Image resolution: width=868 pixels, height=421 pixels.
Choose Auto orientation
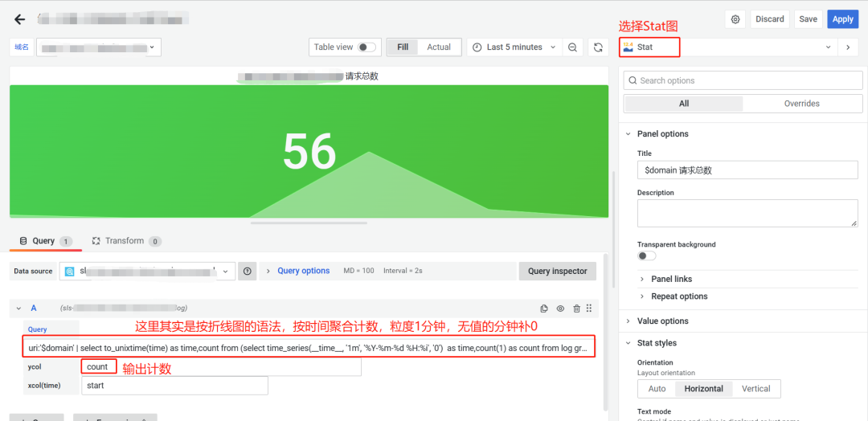click(657, 388)
